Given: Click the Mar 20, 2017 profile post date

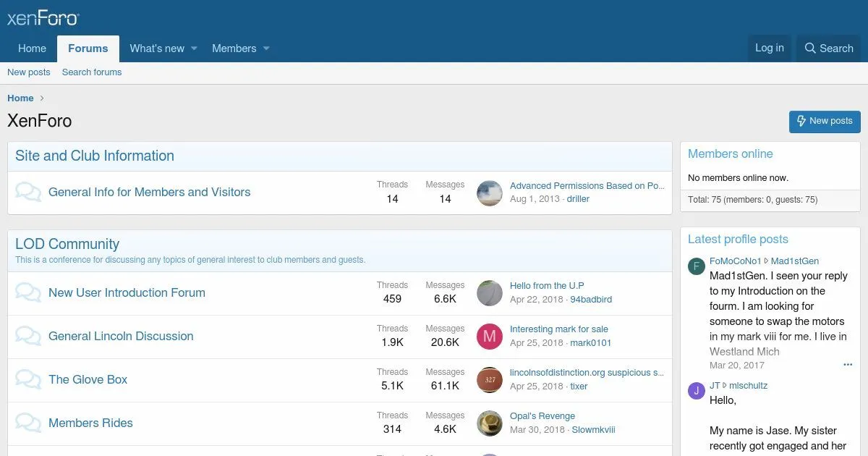Looking at the screenshot, I should click(x=737, y=366).
